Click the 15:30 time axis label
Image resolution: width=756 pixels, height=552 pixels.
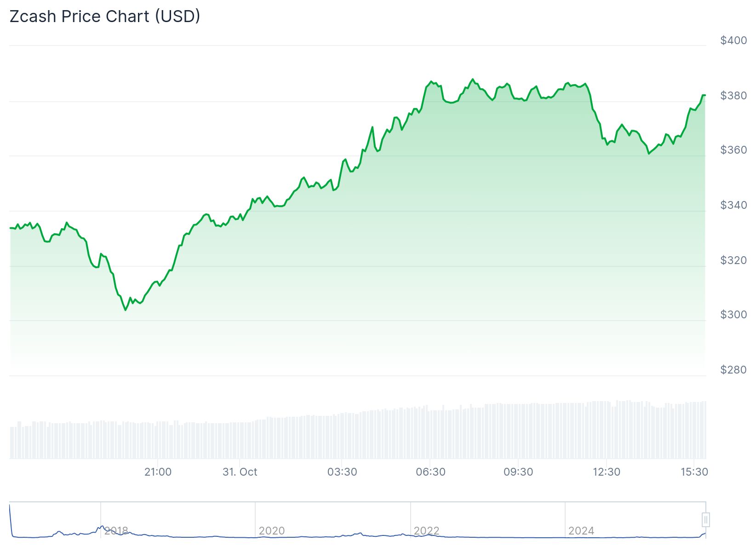pyautogui.click(x=694, y=472)
